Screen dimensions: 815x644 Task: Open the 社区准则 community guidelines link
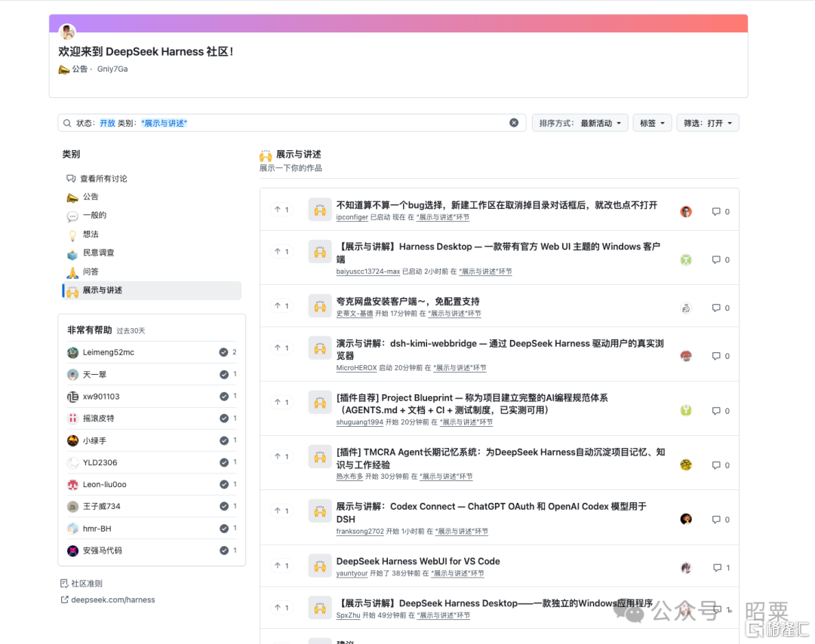click(81, 583)
